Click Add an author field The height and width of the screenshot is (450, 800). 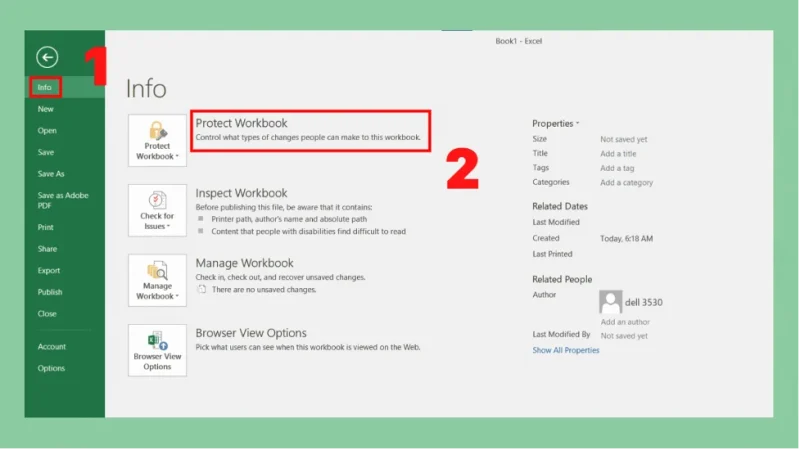tap(625, 322)
